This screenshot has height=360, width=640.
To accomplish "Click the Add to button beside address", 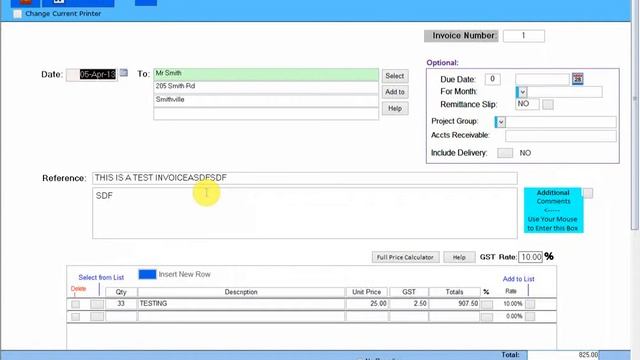I will tap(395, 92).
